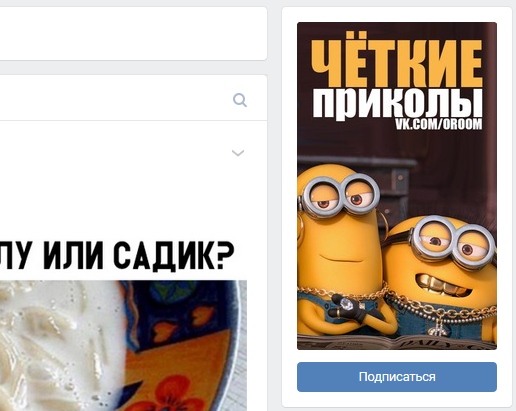516x411 pixels.
Task: Click the empty white panel at top
Action: (x=133, y=33)
